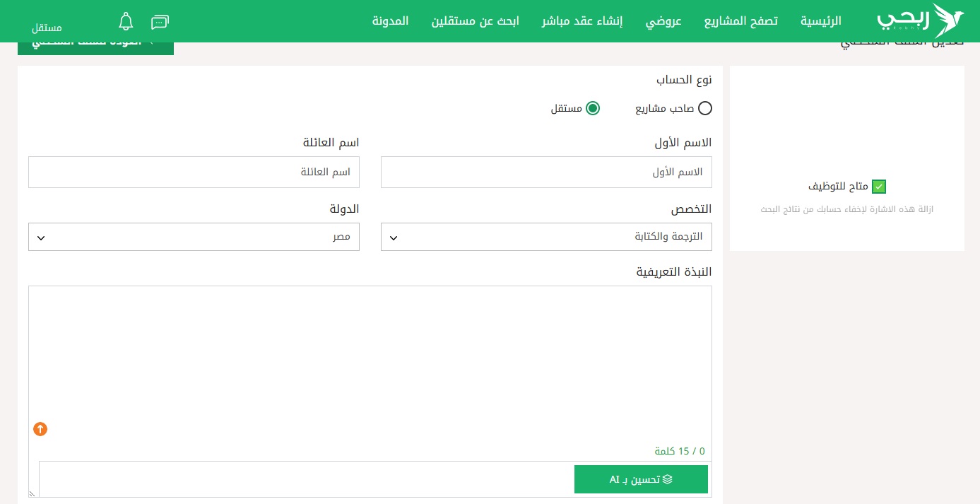This screenshot has height=504, width=980.
Task: Click the الاسم الأول input field
Action: coord(545,172)
